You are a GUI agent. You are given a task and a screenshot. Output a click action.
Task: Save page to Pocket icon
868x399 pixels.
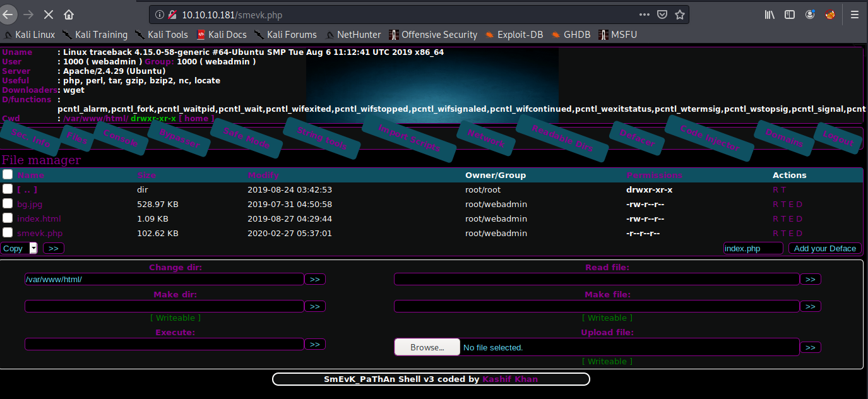tap(662, 15)
